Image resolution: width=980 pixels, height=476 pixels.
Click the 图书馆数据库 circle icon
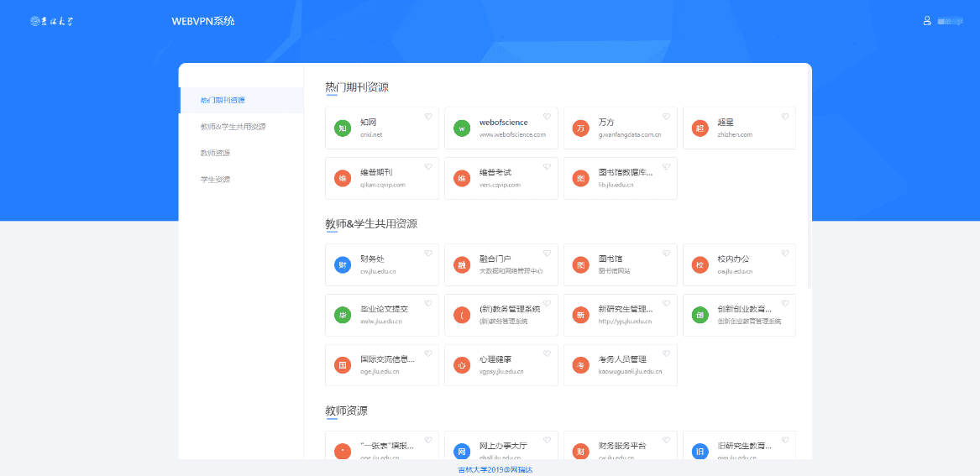(x=580, y=179)
